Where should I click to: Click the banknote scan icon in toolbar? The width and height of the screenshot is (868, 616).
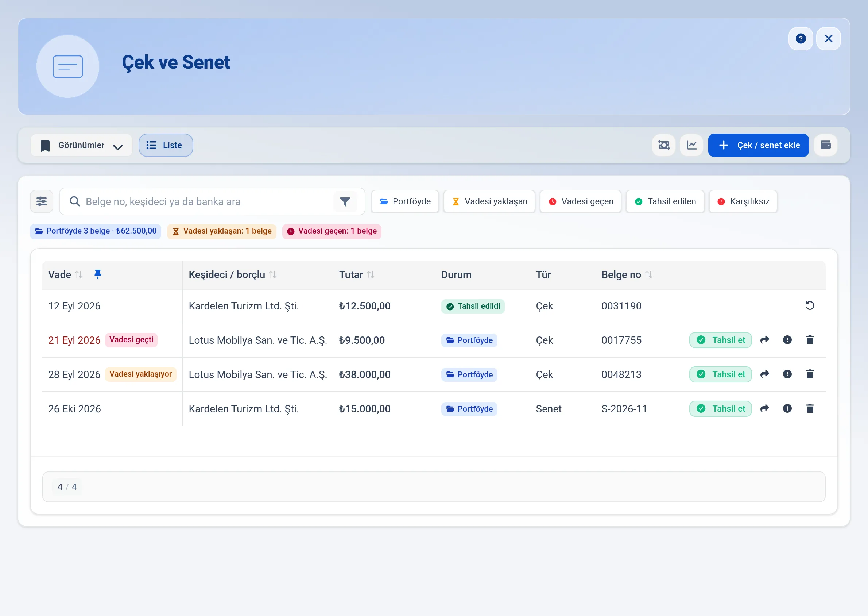pyautogui.click(x=664, y=145)
